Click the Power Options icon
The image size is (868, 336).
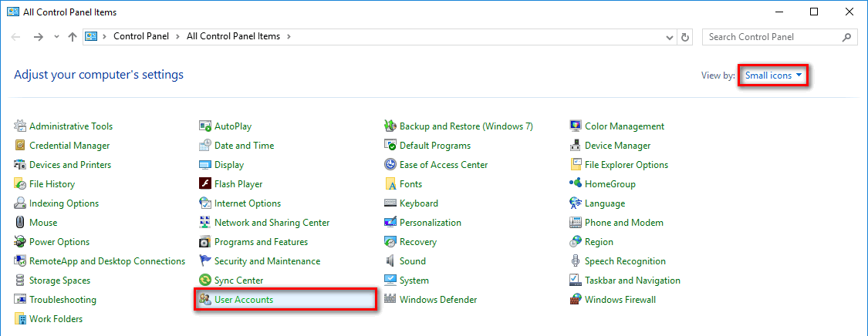click(x=20, y=242)
